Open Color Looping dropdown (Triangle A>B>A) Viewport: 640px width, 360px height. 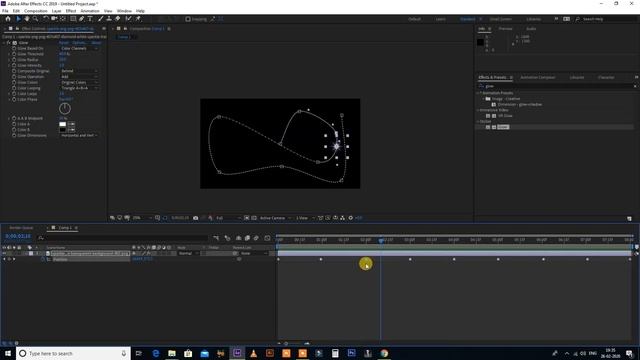click(x=79, y=88)
